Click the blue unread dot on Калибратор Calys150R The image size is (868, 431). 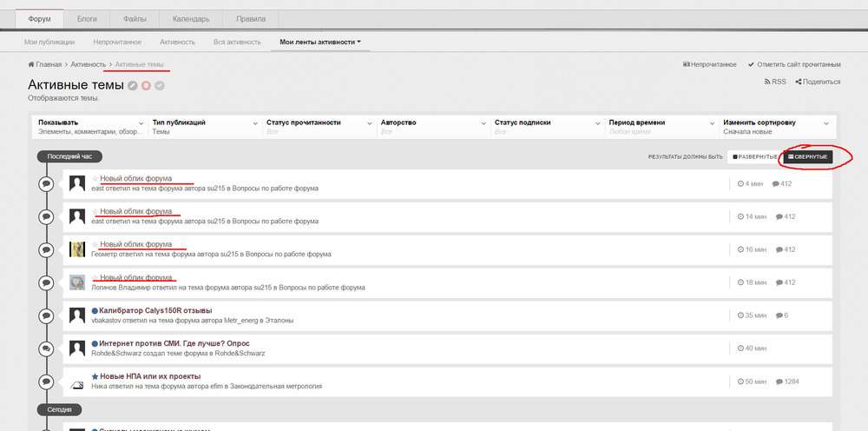click(95, 310)
